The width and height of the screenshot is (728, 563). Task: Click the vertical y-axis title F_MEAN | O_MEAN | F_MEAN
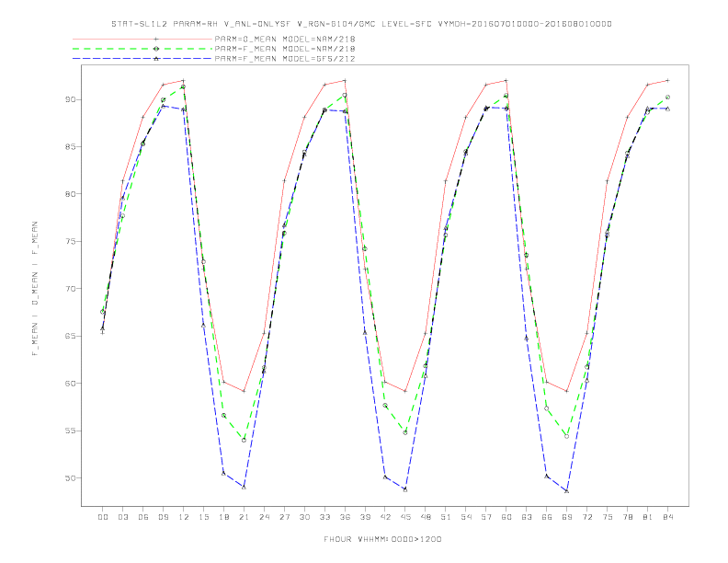tap(35, 289)
